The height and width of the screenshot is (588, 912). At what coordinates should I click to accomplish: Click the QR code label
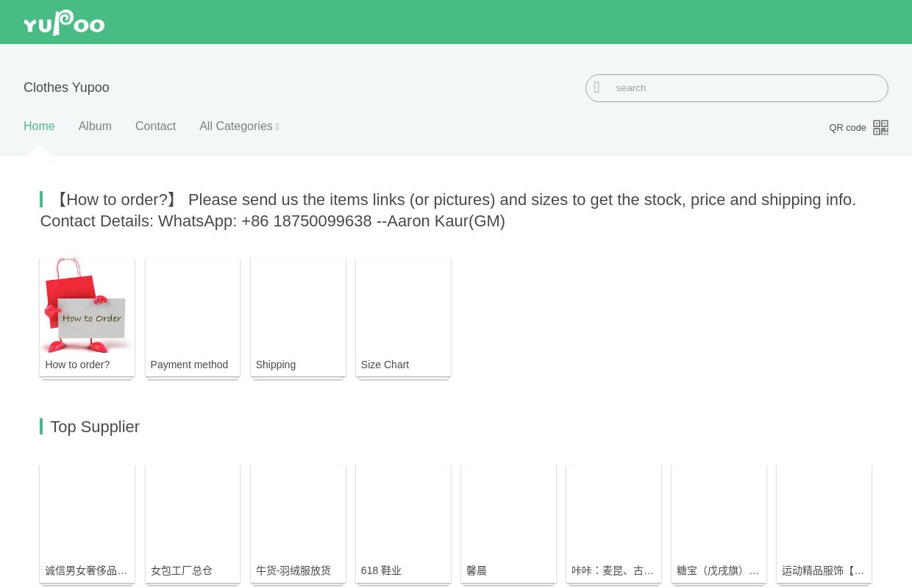847,127
